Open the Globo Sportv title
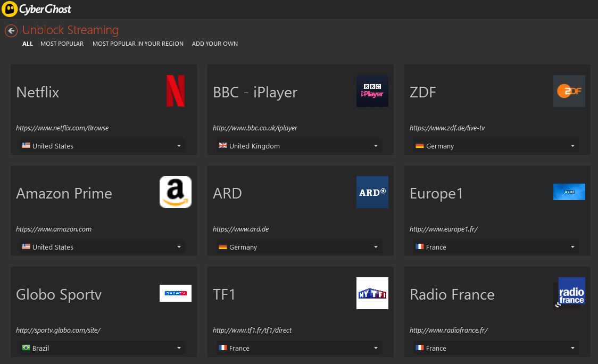The width and height of the screenshot is (598, 364). click(x=59, y=295)
